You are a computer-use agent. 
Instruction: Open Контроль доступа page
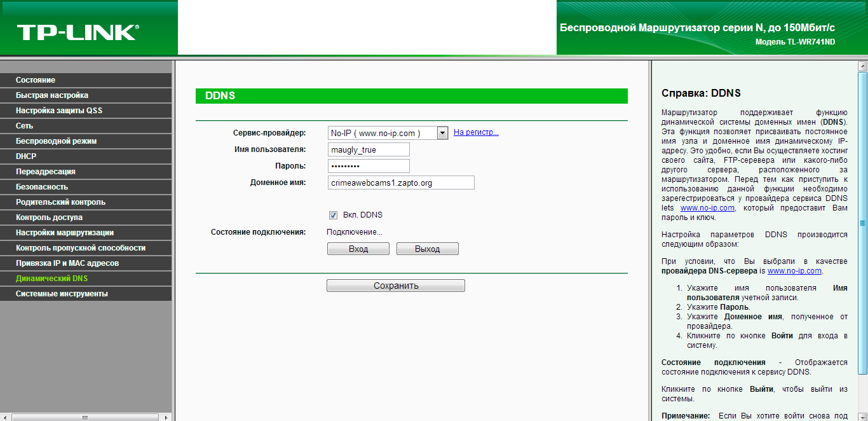point(86,217)
